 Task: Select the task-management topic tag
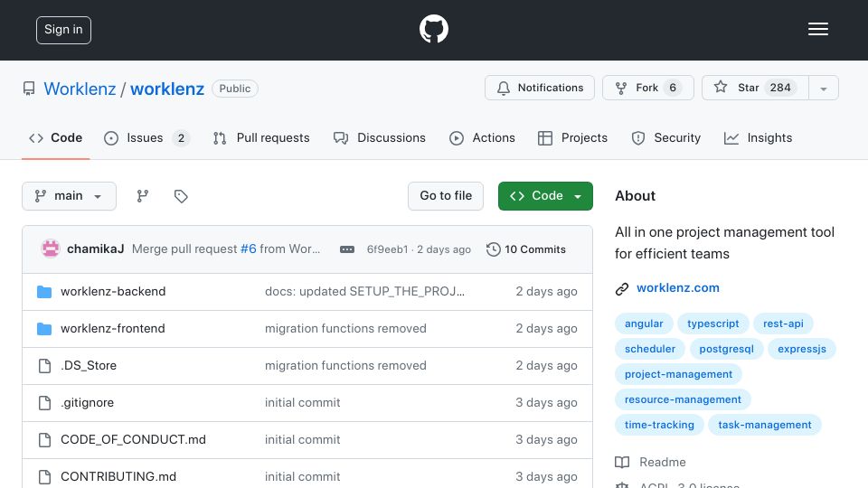point(765,426)
